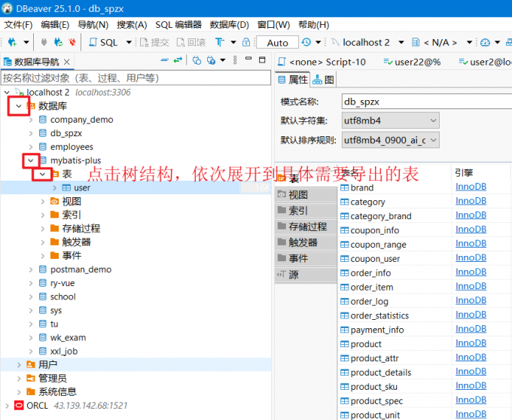Select the 源 source side tab

pyautogui.click(x=306, y=275)
